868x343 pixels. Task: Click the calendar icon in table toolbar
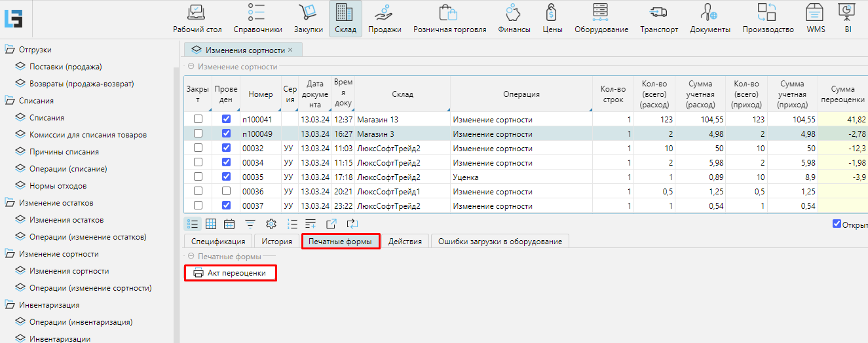click(229, 224)
